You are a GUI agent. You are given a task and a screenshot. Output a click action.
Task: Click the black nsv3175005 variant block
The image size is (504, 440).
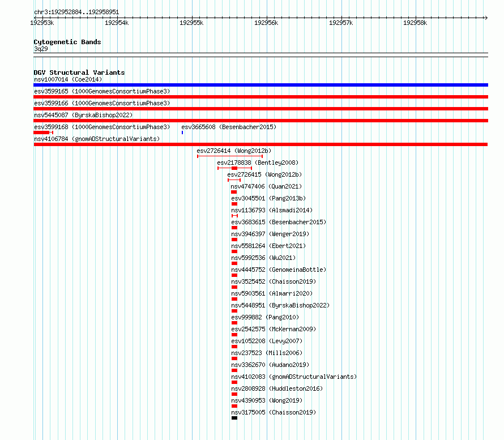tap(234, 418)
